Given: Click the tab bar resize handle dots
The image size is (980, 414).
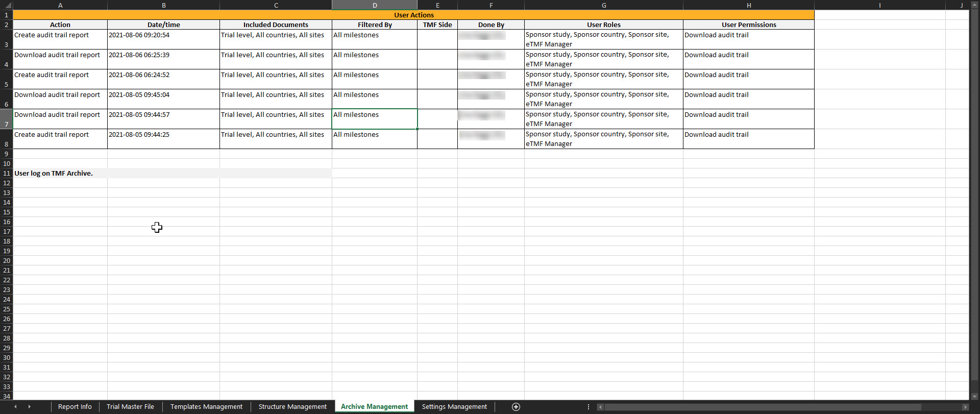Looking at the screenshot, I should [589, 407].
